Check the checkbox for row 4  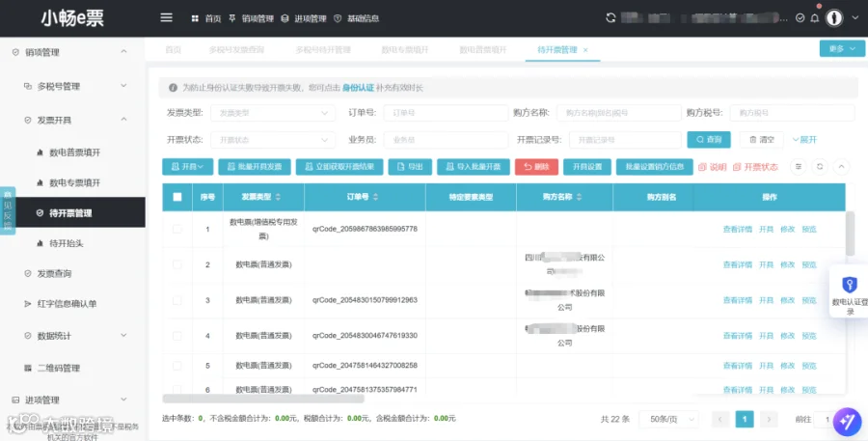point(177,336)
